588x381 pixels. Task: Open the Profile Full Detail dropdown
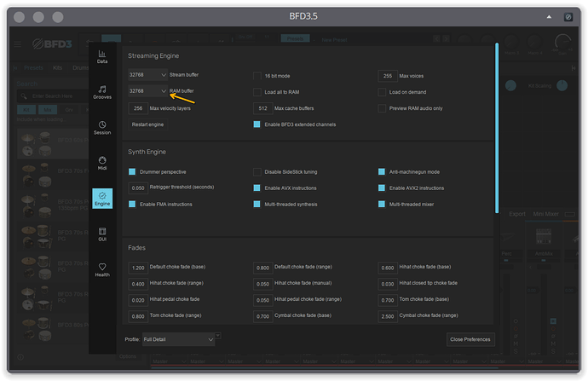click(180, 339)
